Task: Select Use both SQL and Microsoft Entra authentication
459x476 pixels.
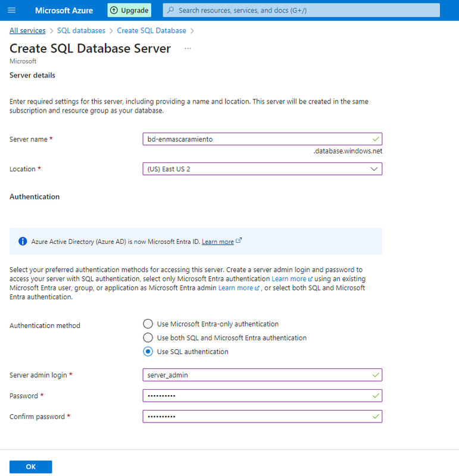Action: coord(148,337)
